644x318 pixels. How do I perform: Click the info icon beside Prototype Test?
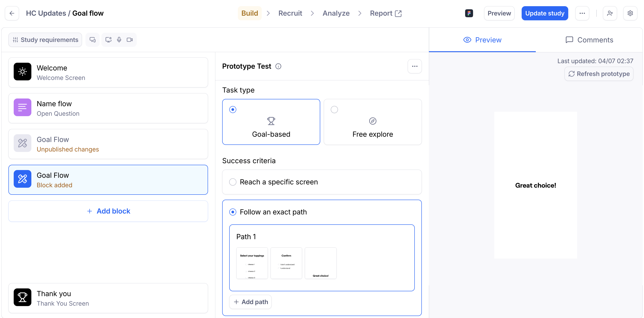click(x=278, y=66)
